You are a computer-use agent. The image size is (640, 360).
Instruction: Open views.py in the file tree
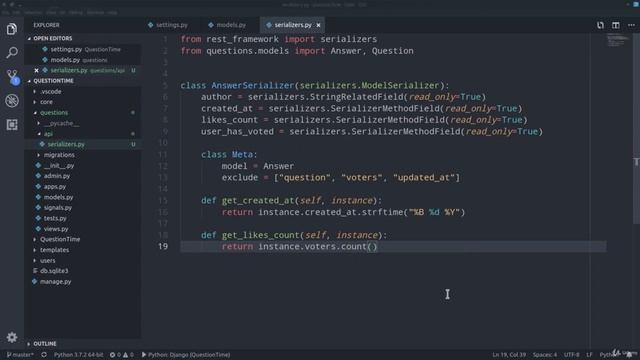[x=56, y=229]
